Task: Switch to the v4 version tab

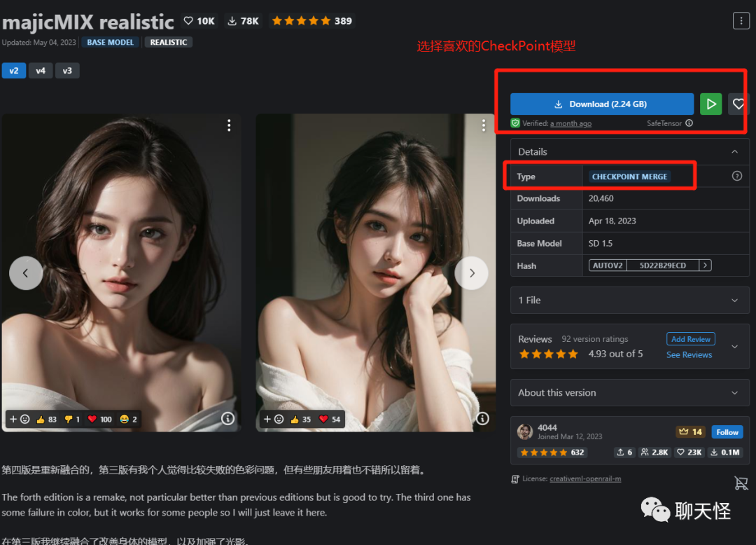Action: (41, 71)
